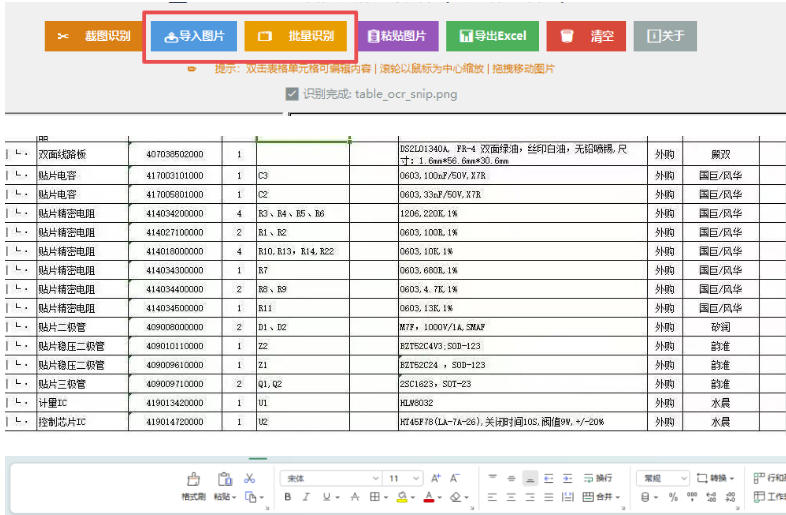The width and height of the screenshot is (786, 515).
Task: Open the 关于 about button
Action: pos(665,36)
